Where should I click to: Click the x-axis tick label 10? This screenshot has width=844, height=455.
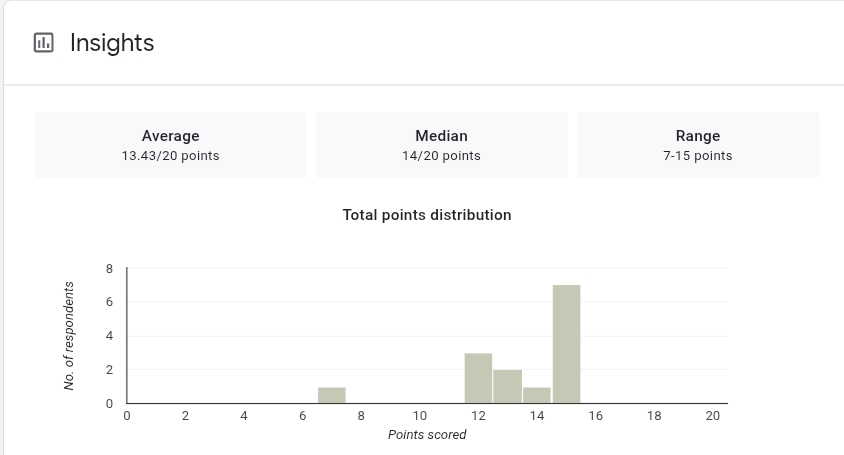tap(419, 416)
